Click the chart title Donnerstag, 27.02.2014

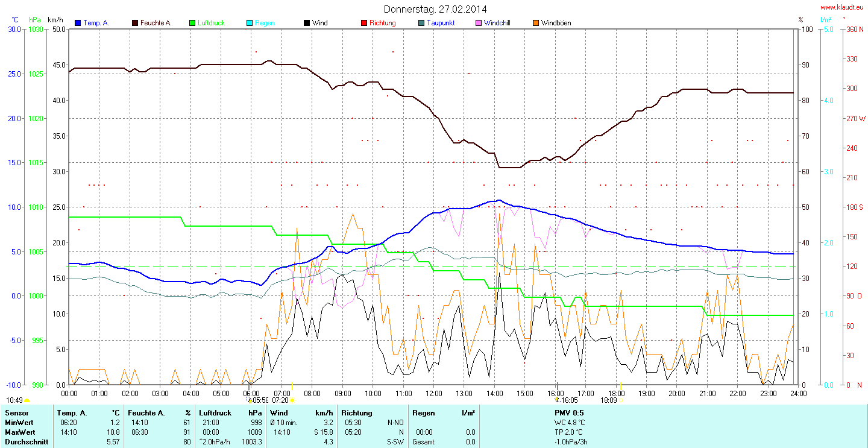[435, 9]
